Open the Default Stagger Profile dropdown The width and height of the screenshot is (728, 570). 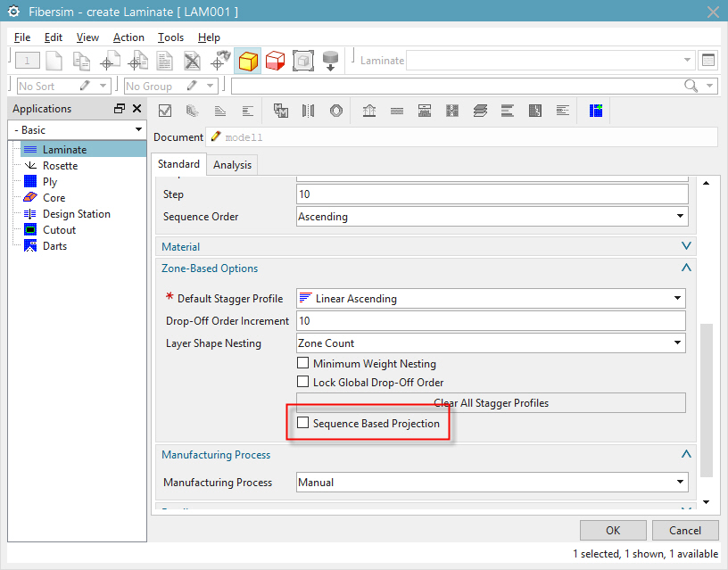679,299
